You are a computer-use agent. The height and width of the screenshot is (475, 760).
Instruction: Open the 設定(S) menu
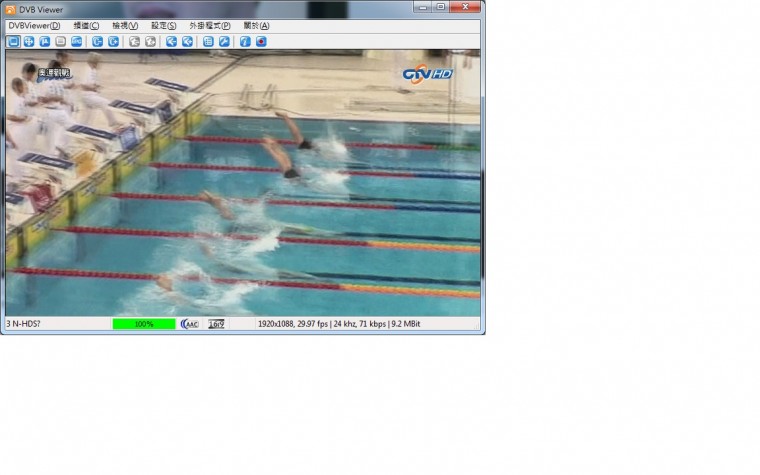[164, 26]
